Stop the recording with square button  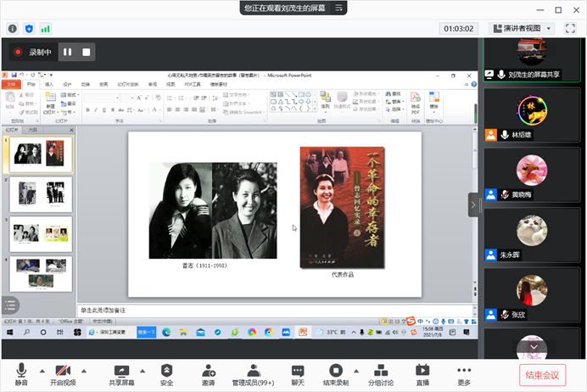pos(87,52)
